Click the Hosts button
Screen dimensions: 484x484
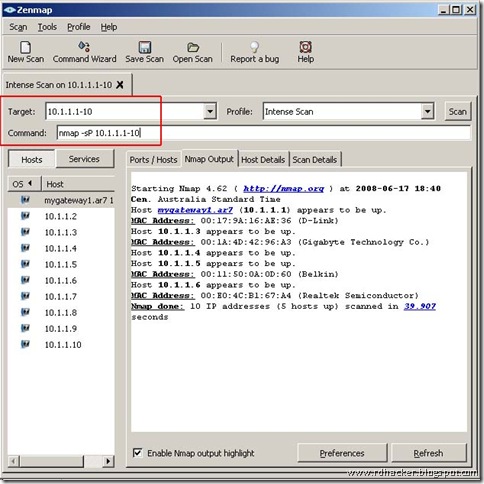point(32,159)
